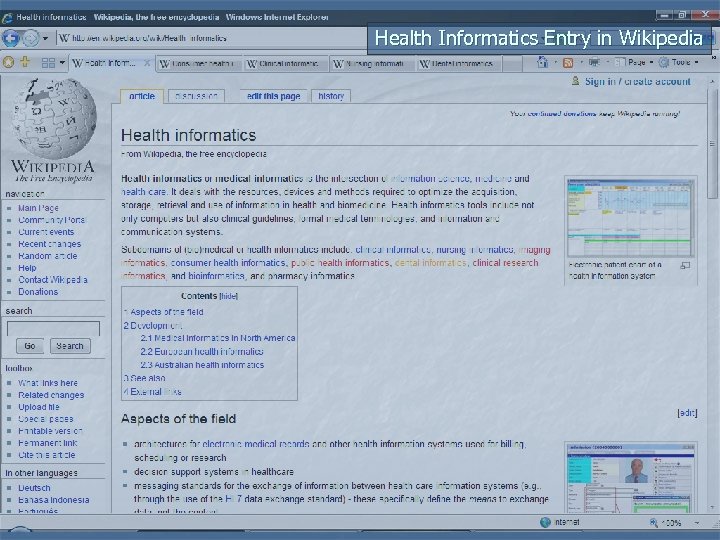Click the bioinformatics link in intro paragraph

[x=216, y=276]
